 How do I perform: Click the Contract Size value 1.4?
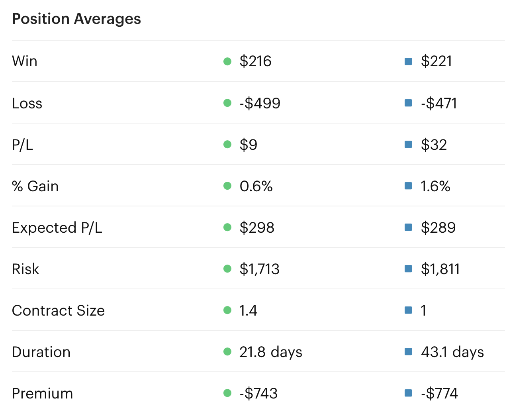pos(248,310)
